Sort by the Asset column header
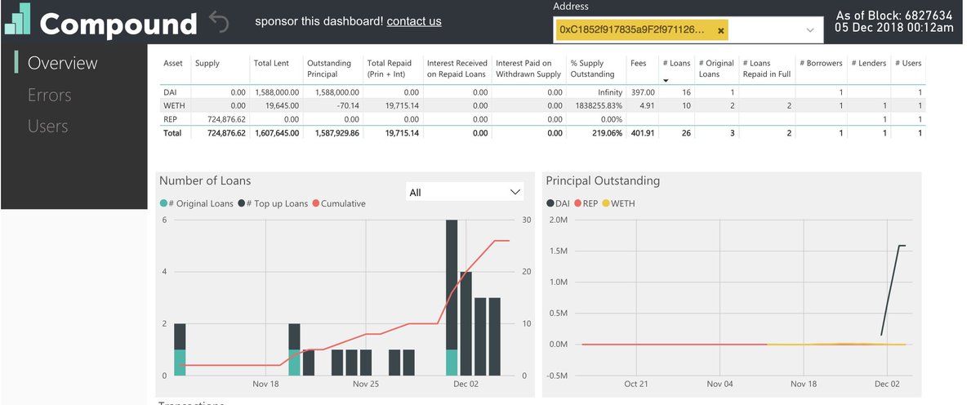The height and width of the screenshot is (405, 980). pyautogui.click(x=173, y=63)
